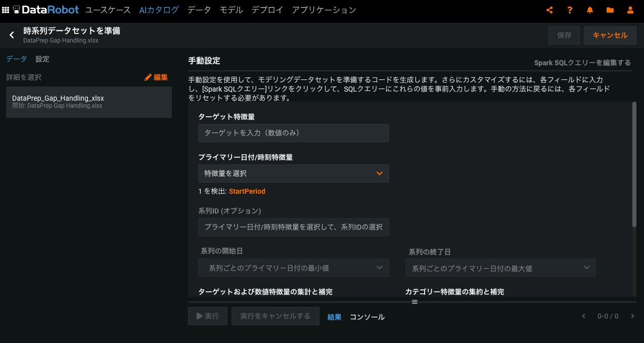
Task: Switch to the 設定 tab
Action: 42,59
